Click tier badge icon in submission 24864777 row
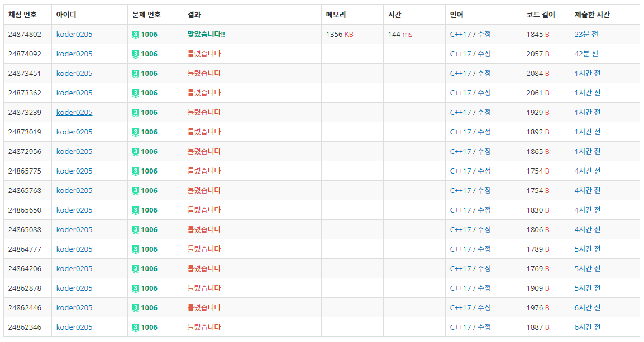 pos(136,249)
